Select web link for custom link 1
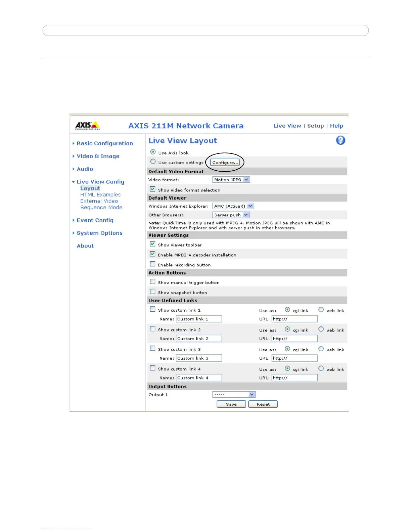This screenshot has width=411, height=532. [321, 310]
